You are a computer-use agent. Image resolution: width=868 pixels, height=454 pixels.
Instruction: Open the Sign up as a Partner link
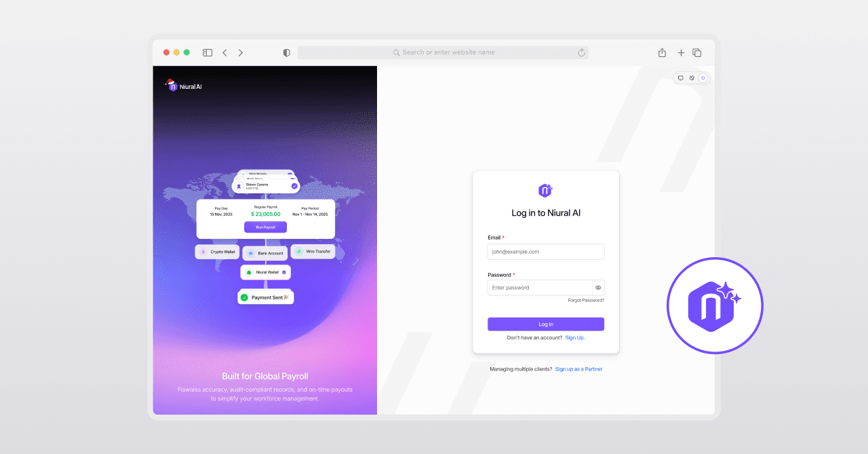pyautogui.click(x=578, y=368)
